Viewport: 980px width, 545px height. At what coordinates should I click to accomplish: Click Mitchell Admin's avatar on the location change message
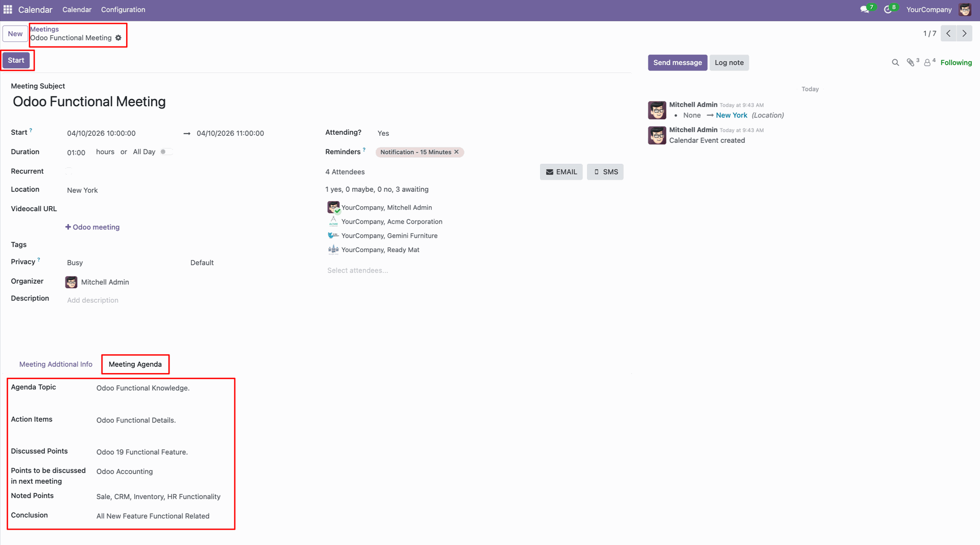(x=657, y=110)
